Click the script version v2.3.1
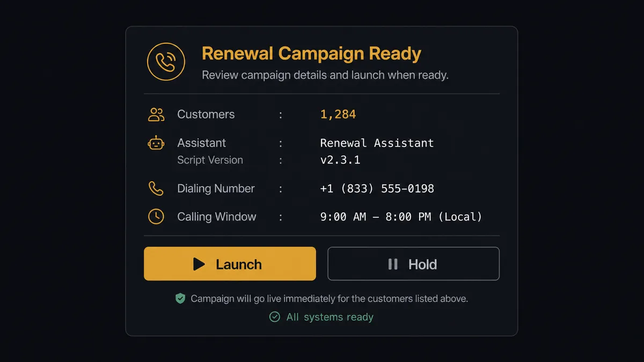 coord(340,160)
